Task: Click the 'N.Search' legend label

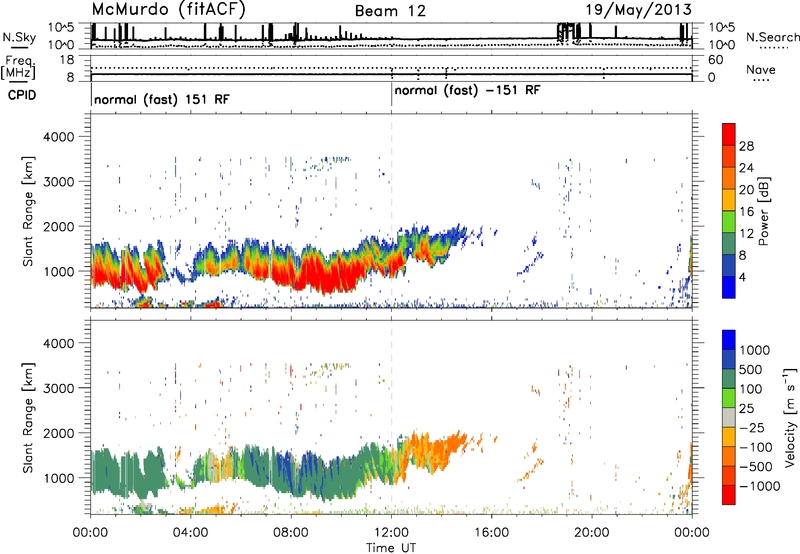Action: 772,37
